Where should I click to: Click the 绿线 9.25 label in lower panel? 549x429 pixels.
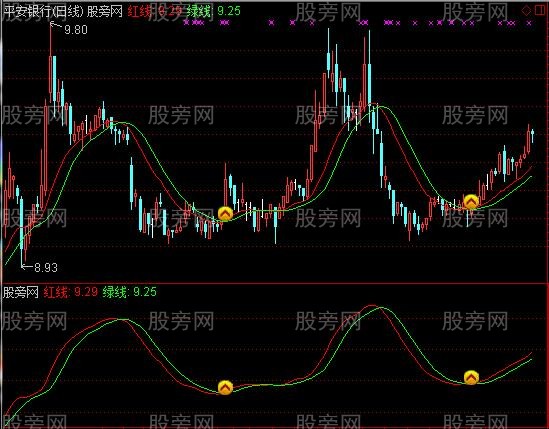(130, 292)
